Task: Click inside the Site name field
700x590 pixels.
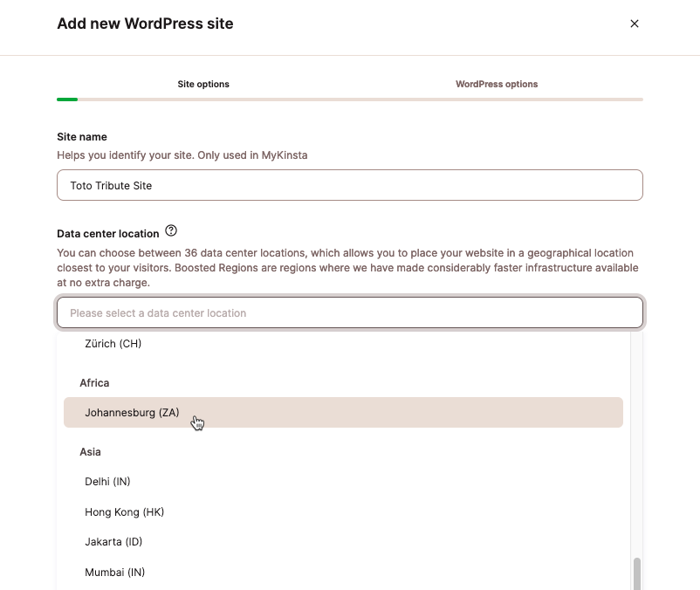Action: point(349,185)
